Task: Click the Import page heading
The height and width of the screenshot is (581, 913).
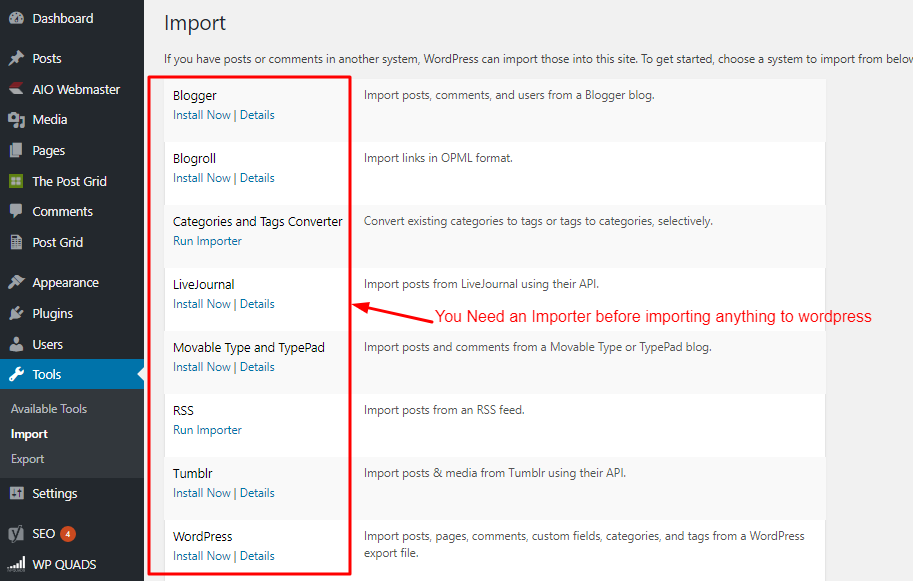Action: point(194,23)
